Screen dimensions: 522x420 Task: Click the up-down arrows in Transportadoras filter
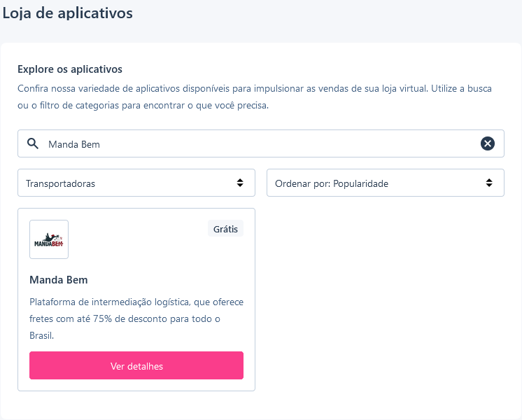[x=240, y=183]
